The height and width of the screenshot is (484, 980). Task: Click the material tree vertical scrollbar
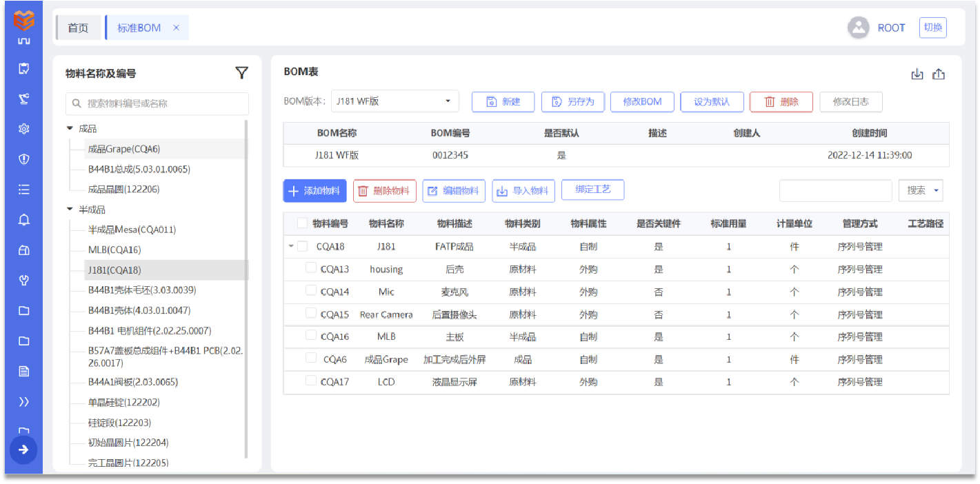coord(247,290)
